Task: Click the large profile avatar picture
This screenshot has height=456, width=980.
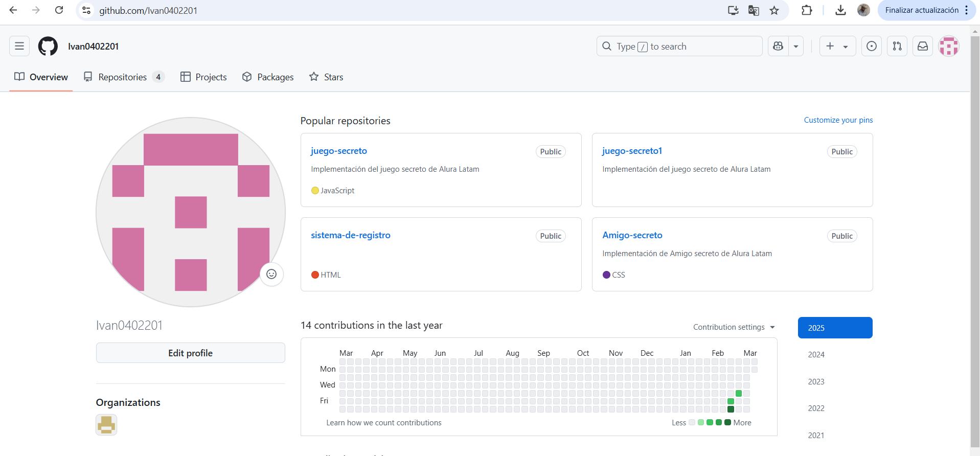Action: 191,212
